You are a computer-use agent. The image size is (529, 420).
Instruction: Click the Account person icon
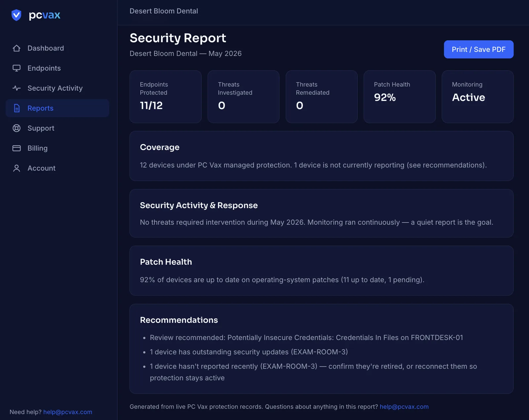17,168
